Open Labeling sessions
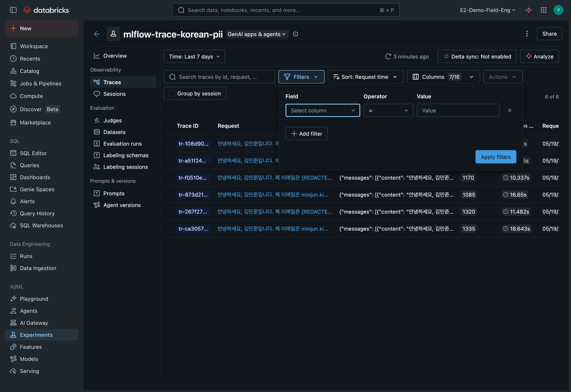This screenshot has width=571, height=392. point(123,167)
